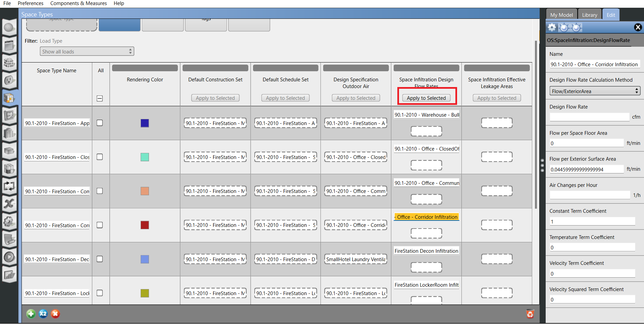The image size is (644, 324).
Task: Click the teal rendering color swatch
Action: click(145, 157)
